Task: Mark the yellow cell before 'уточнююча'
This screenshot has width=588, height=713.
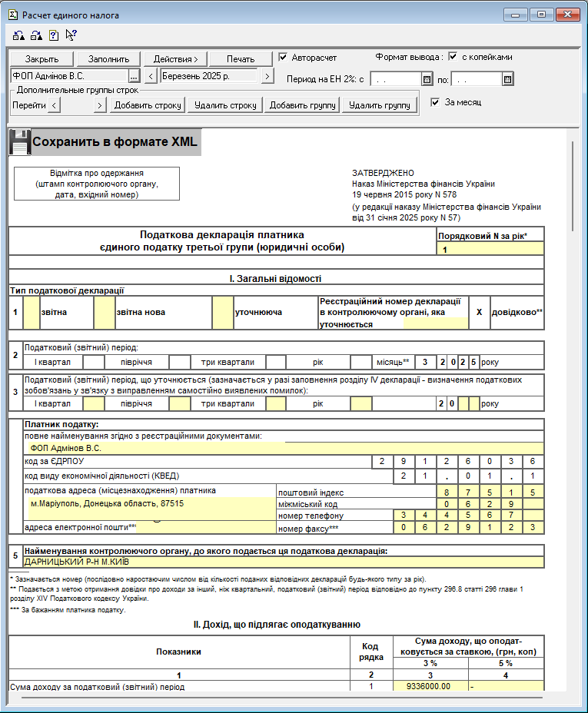Action: pyautogui.click(x=223, y=313)
